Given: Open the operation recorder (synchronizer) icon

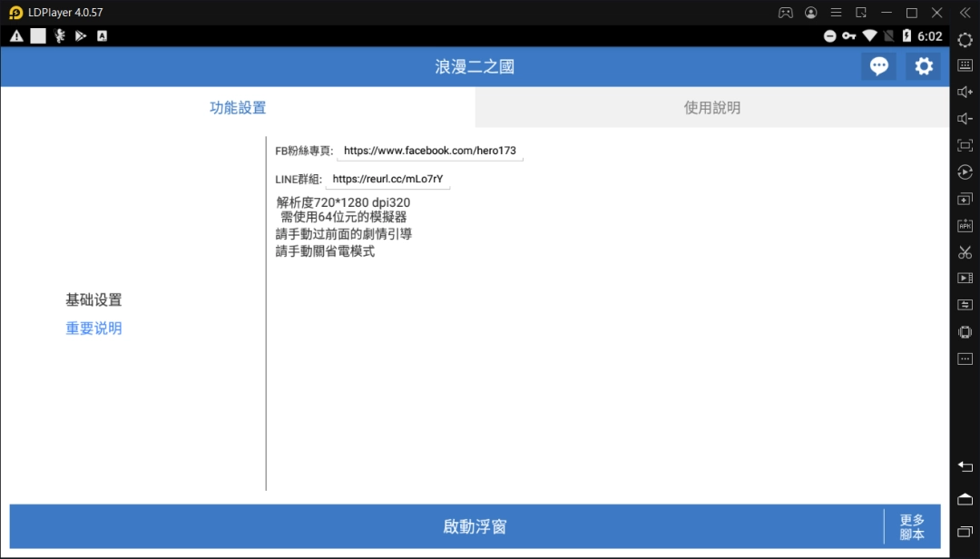Looking at the screenshot, I should pyautogui.click(x=965, y=172).
